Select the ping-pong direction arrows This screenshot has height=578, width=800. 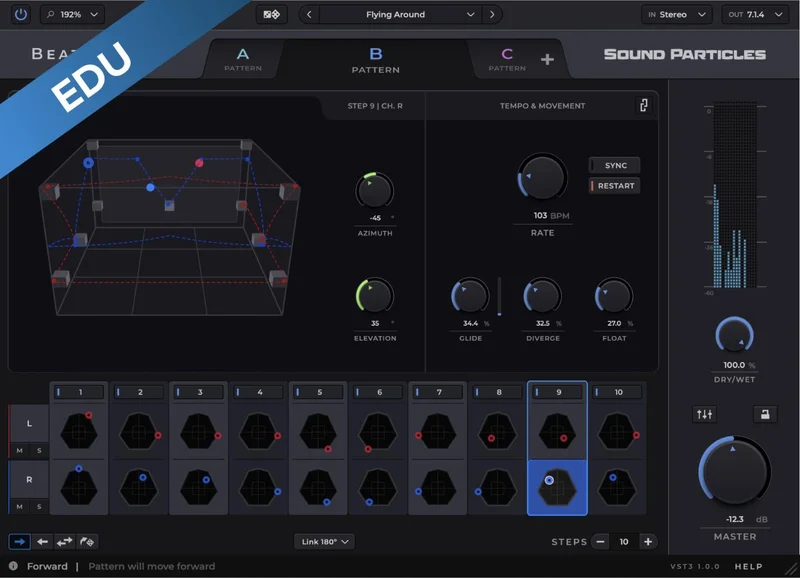(64, 542)
